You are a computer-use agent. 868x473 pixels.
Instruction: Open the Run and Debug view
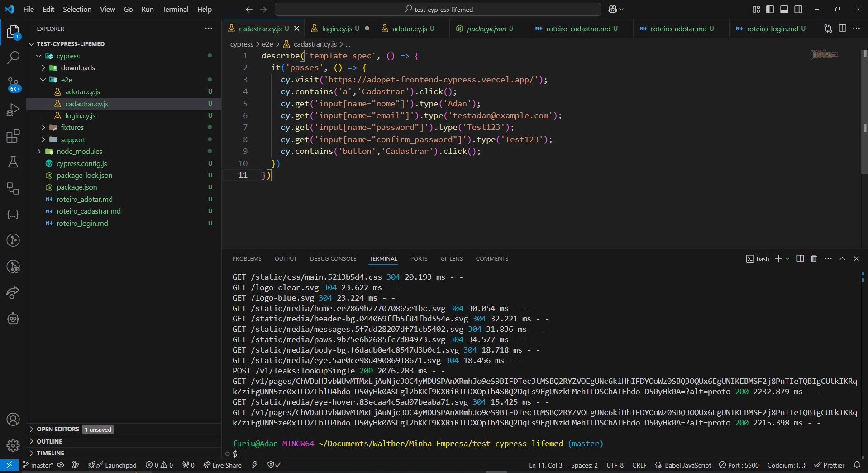tap(13, 110)
